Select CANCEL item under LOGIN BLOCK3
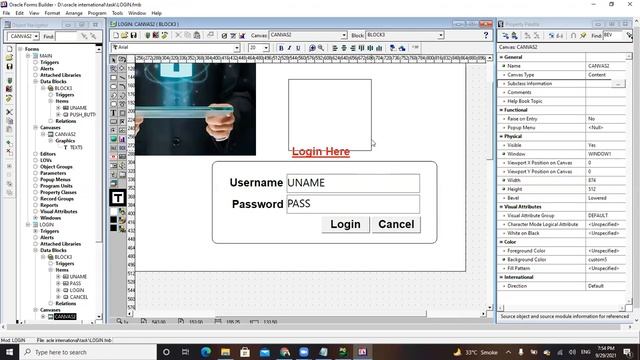Image resolution: width=640 pixels, height=360 pixels. (76, 297)
